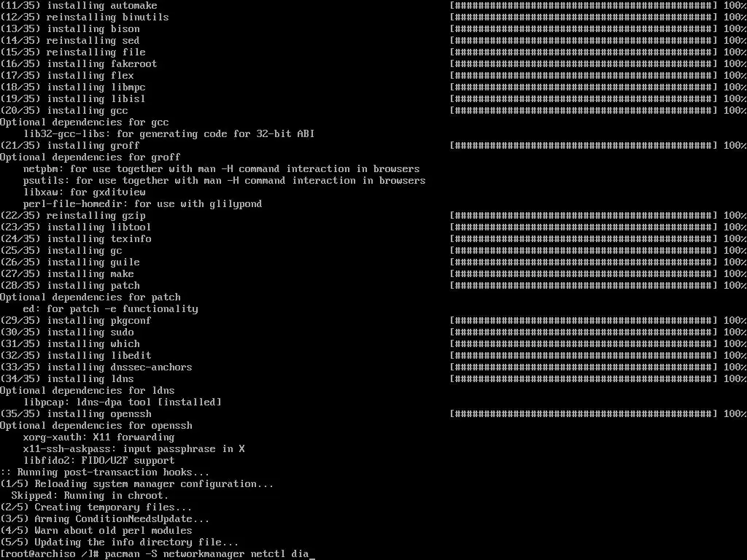Click the 'lib32-gcc-libs' dependency line
Viewport: 747px width, 560px height.
click(169, 134)
